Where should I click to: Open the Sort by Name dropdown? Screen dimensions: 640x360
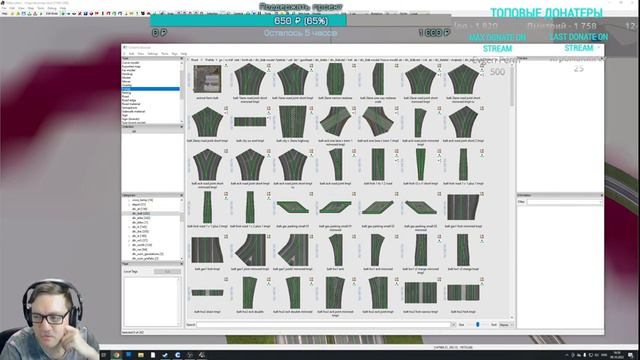point(506,325)
